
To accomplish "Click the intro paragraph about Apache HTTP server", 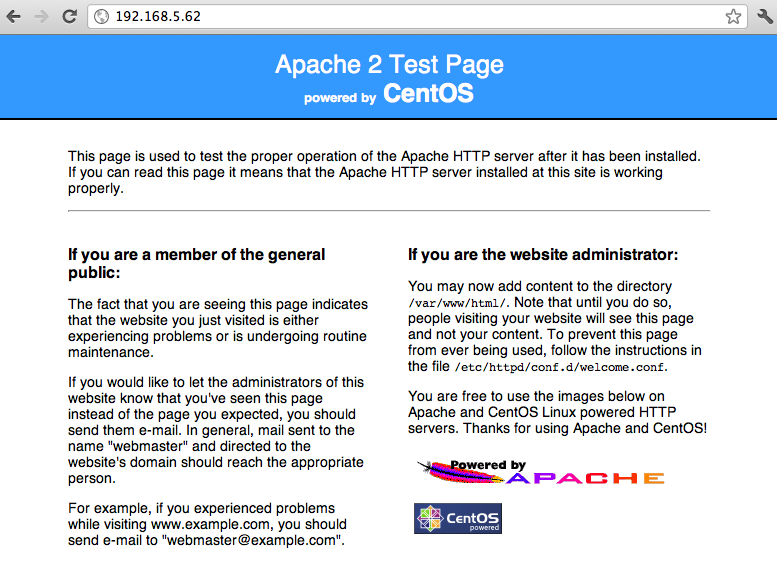I will (x=384, y=172).
